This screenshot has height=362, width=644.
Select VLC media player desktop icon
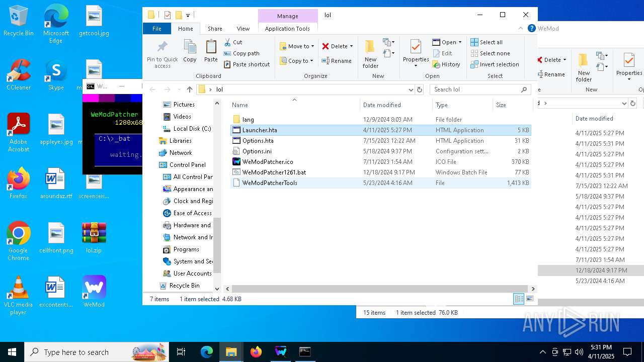(x=19, y=296)
